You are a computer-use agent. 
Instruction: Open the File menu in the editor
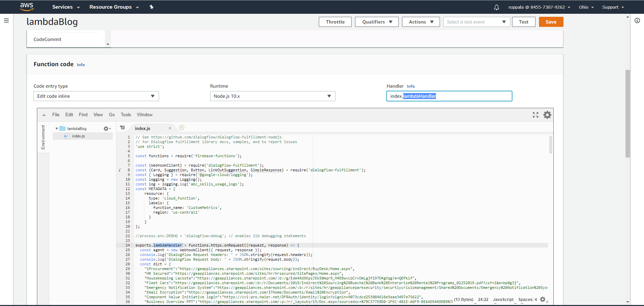(x=56, y=115)
